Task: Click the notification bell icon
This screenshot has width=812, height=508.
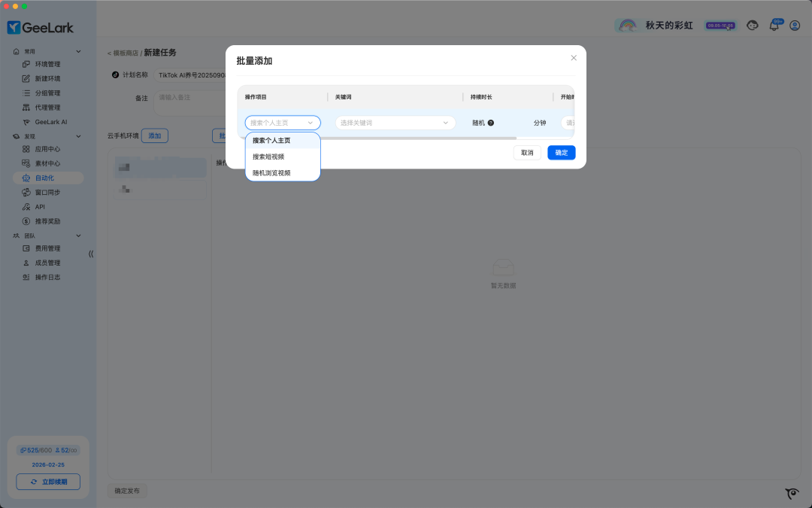Action: 774,26
